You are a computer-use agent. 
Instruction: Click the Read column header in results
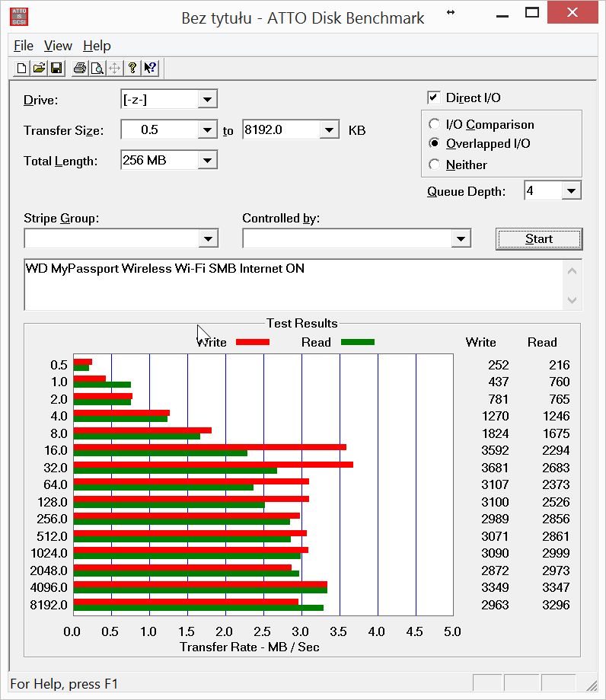pos(542,342)
